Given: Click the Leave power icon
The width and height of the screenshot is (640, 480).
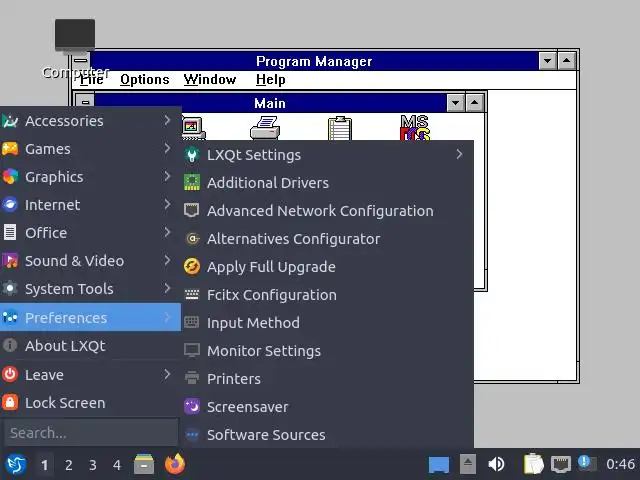Looking at the screenshot, I should [x=10, y=374].
